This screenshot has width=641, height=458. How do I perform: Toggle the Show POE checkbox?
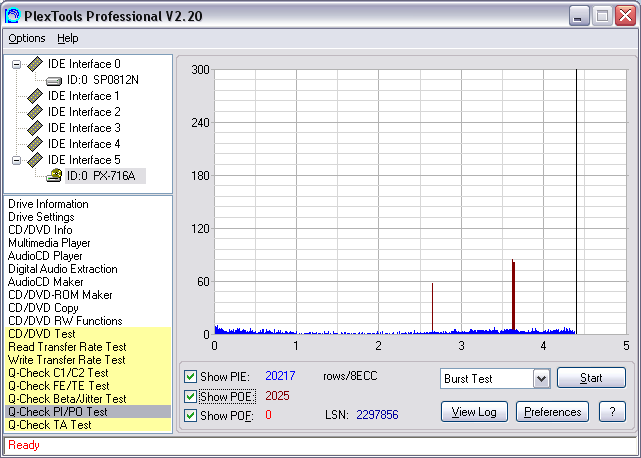pyautogui.click(x=190, y=396)
